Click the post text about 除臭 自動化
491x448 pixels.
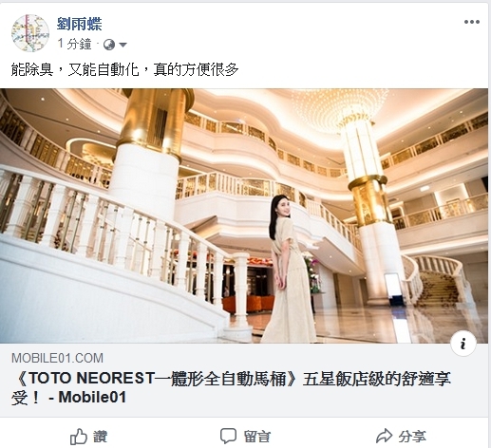tap(124, 69)
